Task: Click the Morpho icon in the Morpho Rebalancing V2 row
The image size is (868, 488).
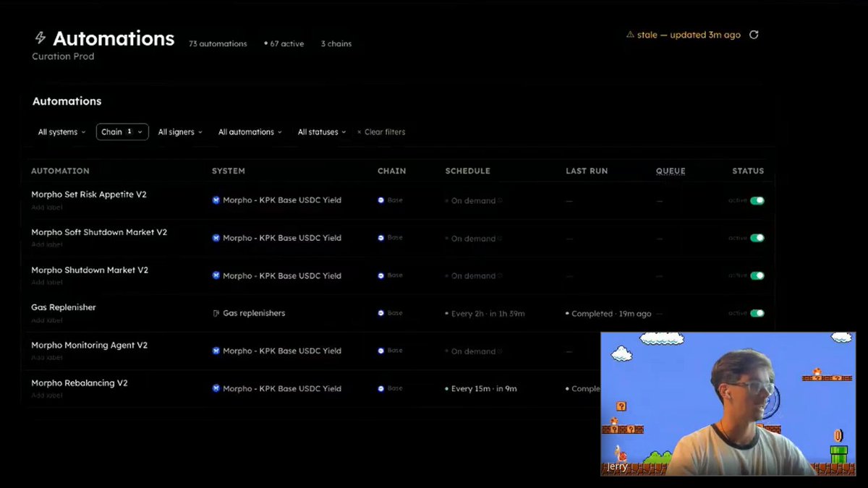Action: coord(216,388)
